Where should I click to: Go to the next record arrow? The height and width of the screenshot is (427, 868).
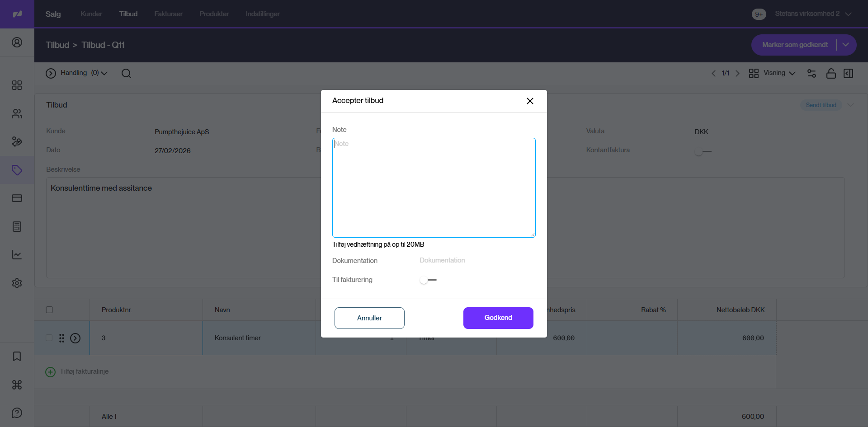(x=737, y=73)
